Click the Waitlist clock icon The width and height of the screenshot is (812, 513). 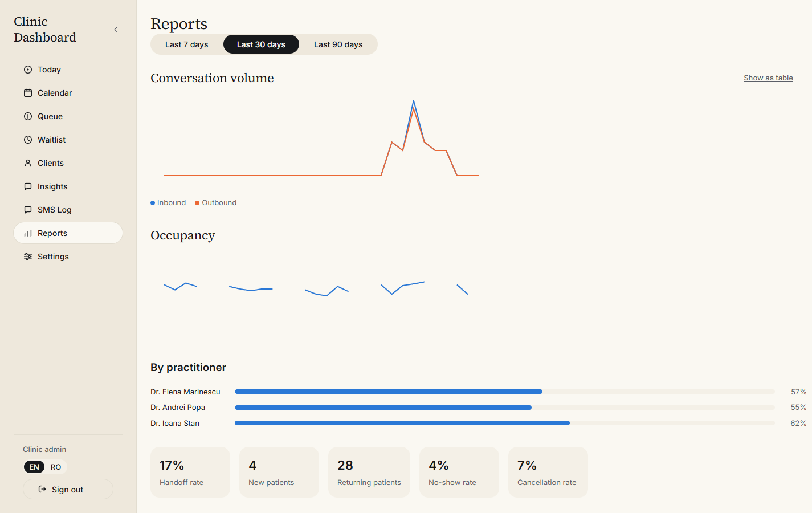(x=28, y=140)
